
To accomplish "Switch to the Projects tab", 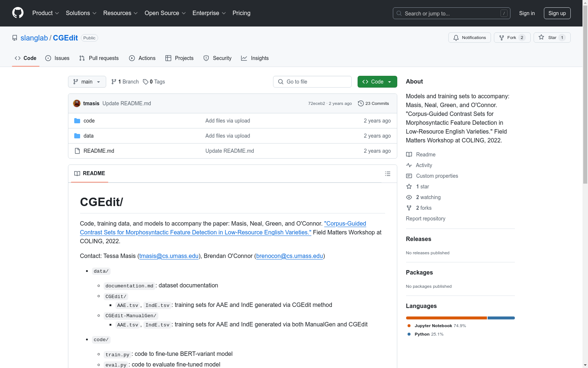I will point(179,58).
